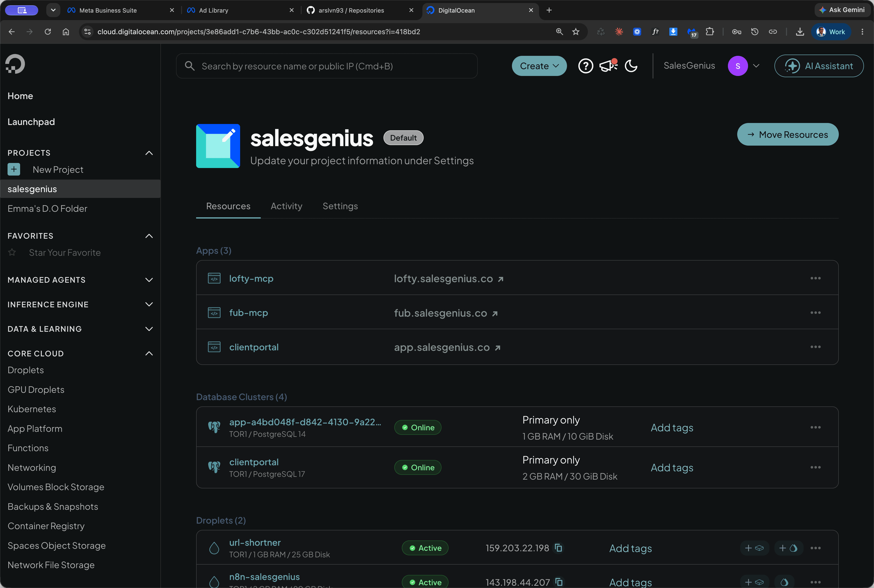Image resolution: width=874 pixels, height=588 pixels.
Task: Collapse the FAVORITES sidebar section
Action: coord(149,236)
